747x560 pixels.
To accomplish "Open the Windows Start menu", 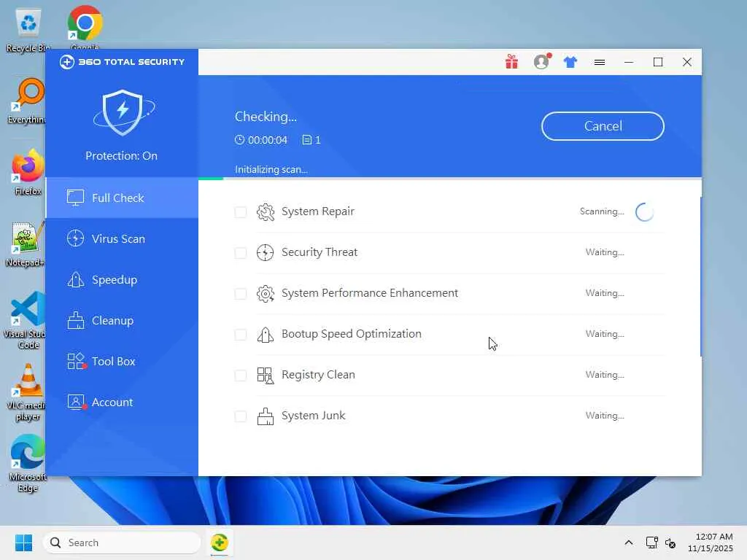I will [x=23, y=542].
